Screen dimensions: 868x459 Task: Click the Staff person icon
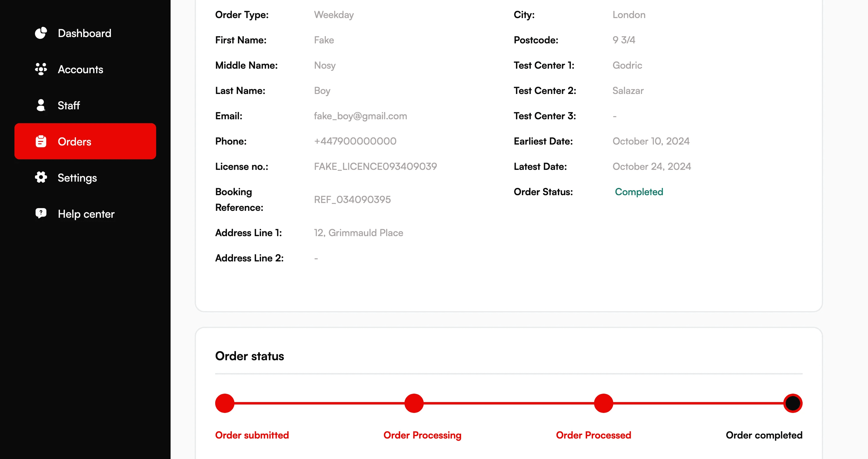pos(41,105)
